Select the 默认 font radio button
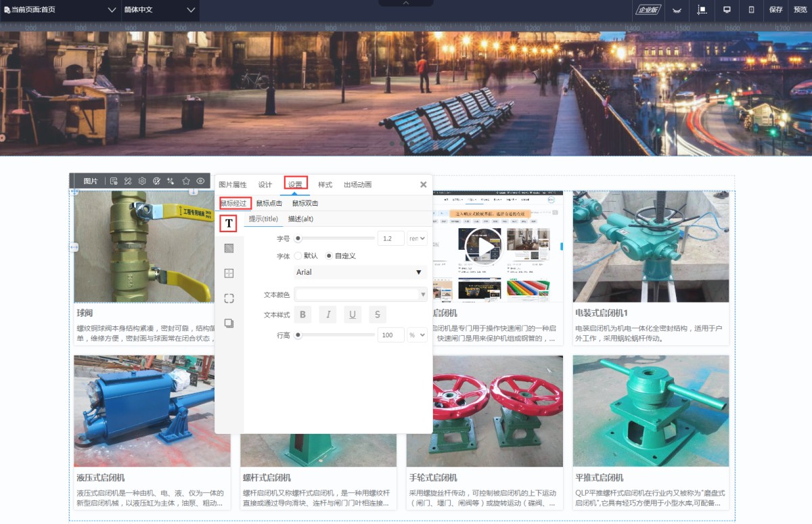The width and height of the screenshot is (812, 524). click(298, 256)
